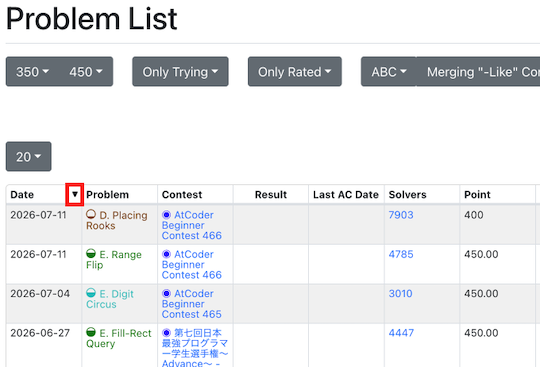This screenshot has width=540, height=367.
Task: Click date 2026-07-11 in Range Flip row
Action: [x=38, y=254]
